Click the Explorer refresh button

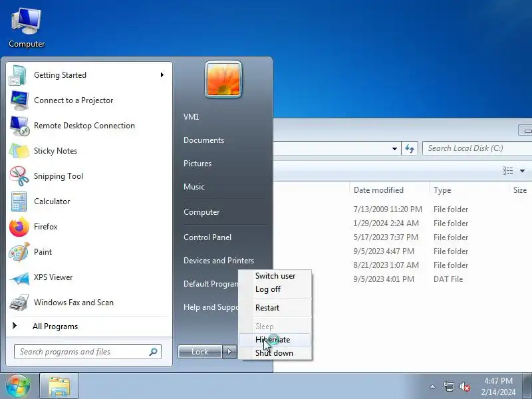click(x=410, y=148)
